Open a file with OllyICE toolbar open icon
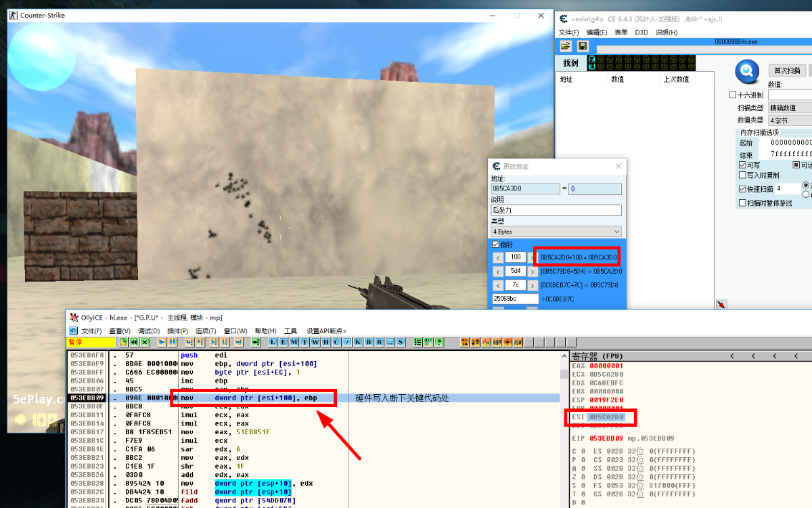 (124, 342)
